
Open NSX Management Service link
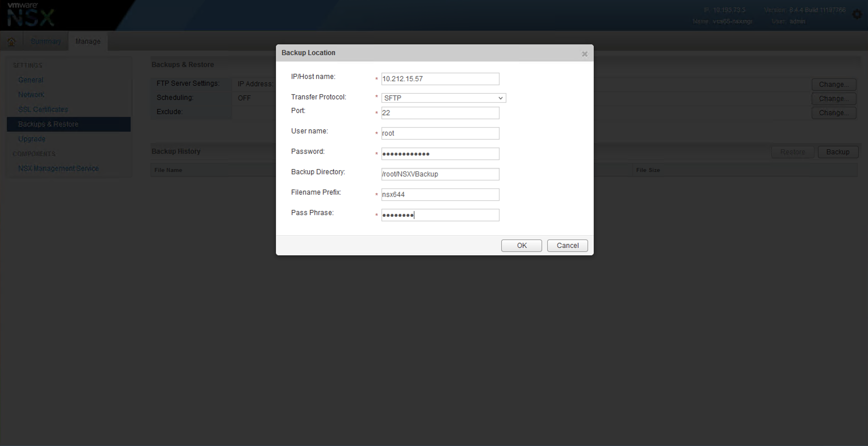pos(58,168)
